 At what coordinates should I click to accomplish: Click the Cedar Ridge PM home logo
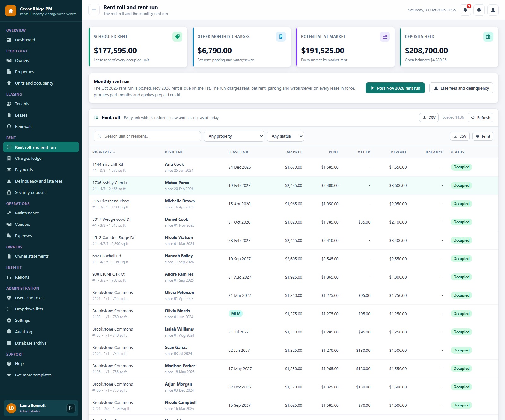(11, 11)
